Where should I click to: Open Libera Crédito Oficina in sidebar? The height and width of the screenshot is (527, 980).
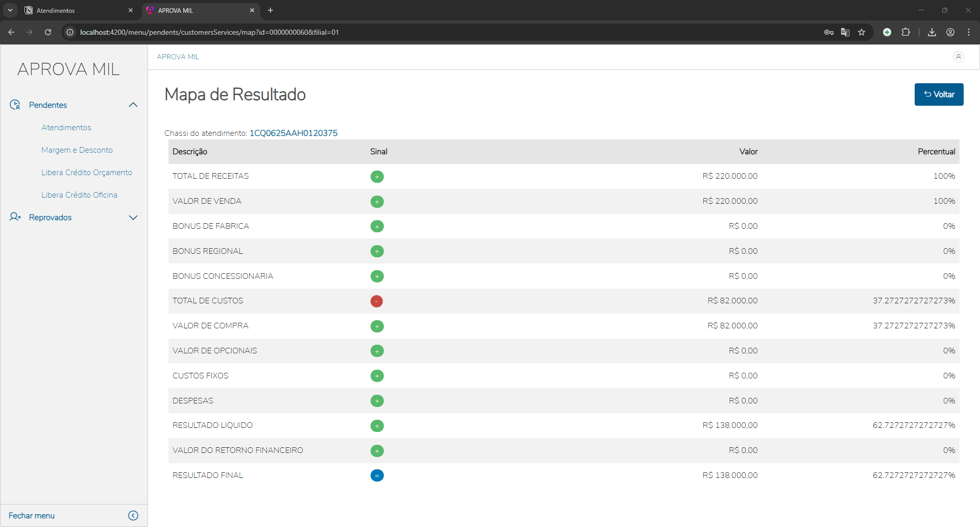click(x=79, y=195)
